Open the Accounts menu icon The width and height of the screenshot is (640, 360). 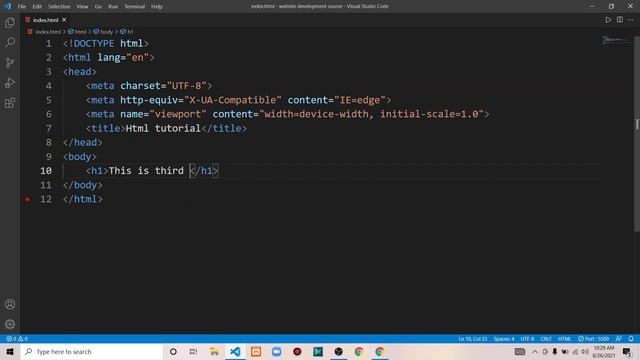[10, 304]
